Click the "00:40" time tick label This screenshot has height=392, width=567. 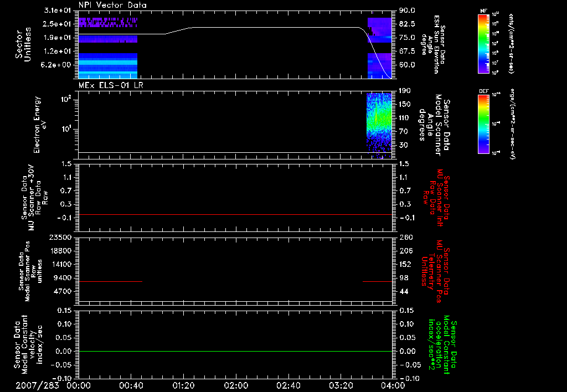[x=131, y=385]
